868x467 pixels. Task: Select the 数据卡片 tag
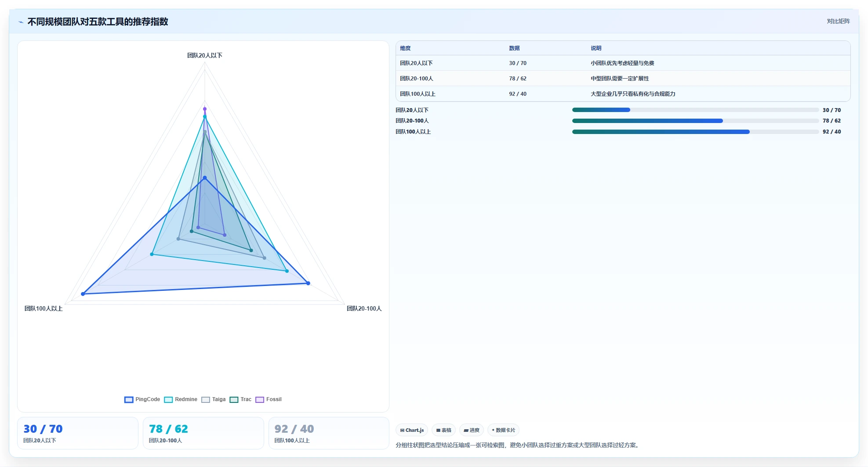(503, 430)
